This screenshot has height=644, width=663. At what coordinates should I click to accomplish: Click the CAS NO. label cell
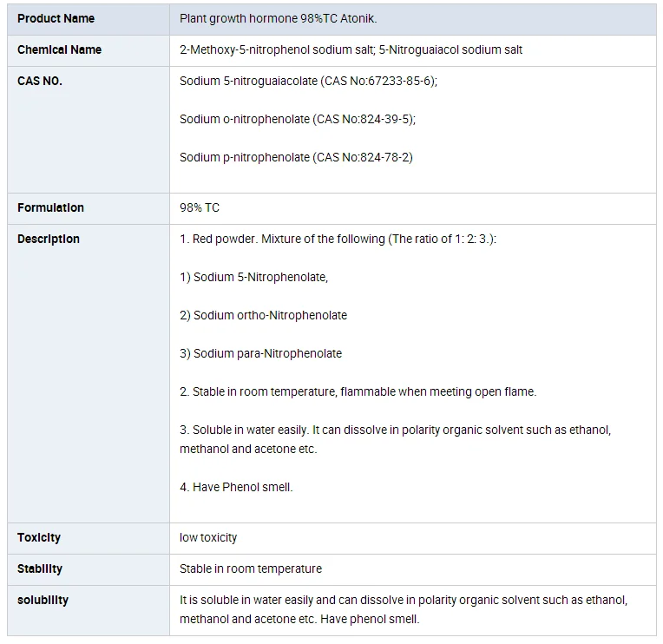click(x=40, y=81)
